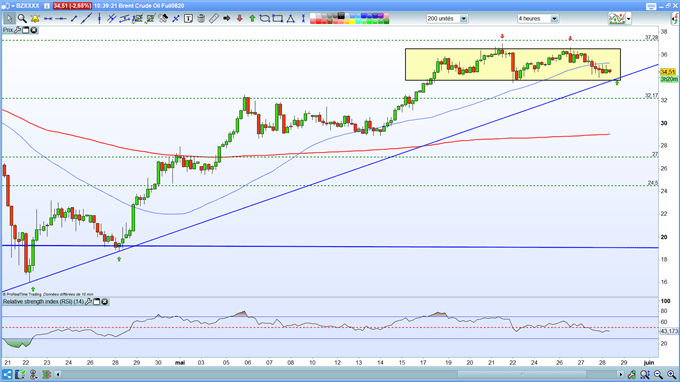Image resolution: width=680 pixels, height=382 pixels.
Task: Click the bottom-right icon left of the zoom magnifiers
Action: click(x=632, y=374)
